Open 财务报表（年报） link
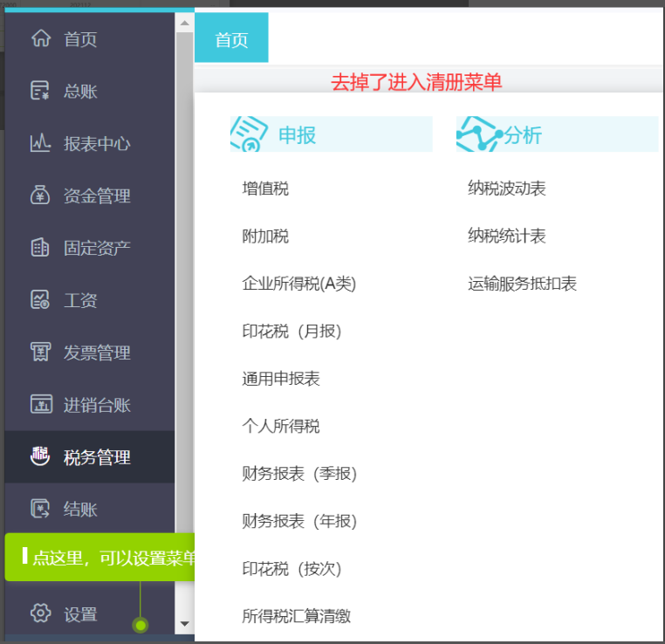This screenshot has width=665, height=644. 299,521
